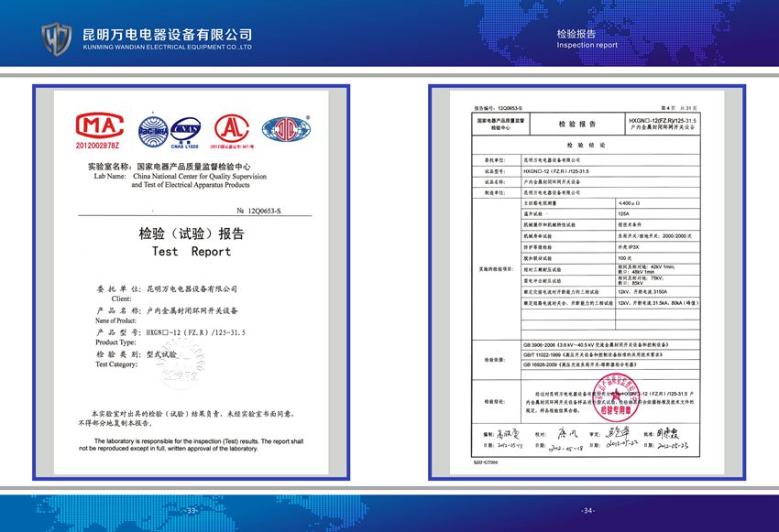Click page number 34 in footer

[x=587, y=510]
